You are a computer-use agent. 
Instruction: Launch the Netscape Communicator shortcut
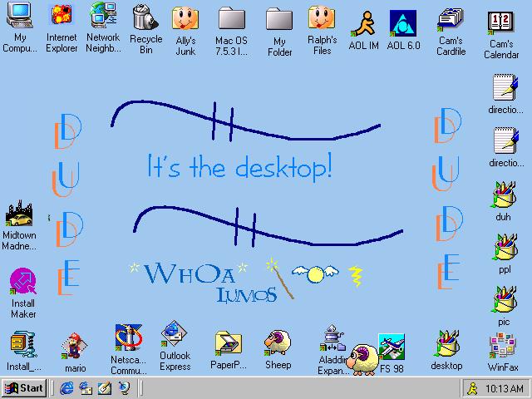tap(128, 337)
